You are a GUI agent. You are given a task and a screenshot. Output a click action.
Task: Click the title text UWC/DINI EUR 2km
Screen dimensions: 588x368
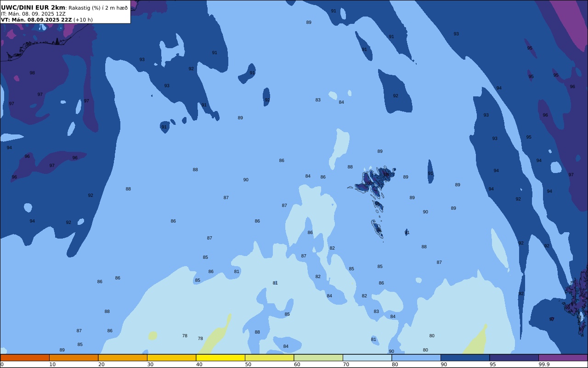33,7
